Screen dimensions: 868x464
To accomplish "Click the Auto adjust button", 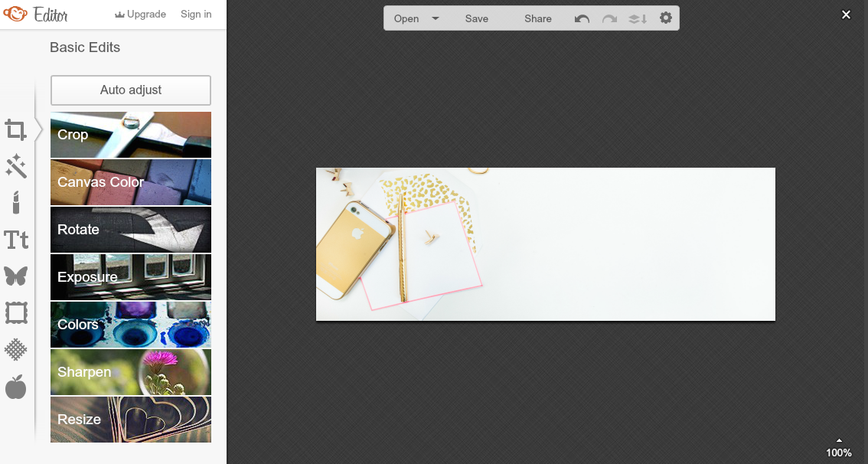I will coord(131,90).
